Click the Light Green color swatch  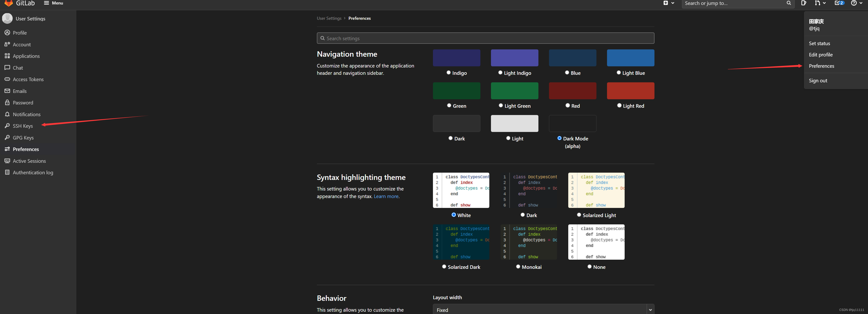coord(514,91)
